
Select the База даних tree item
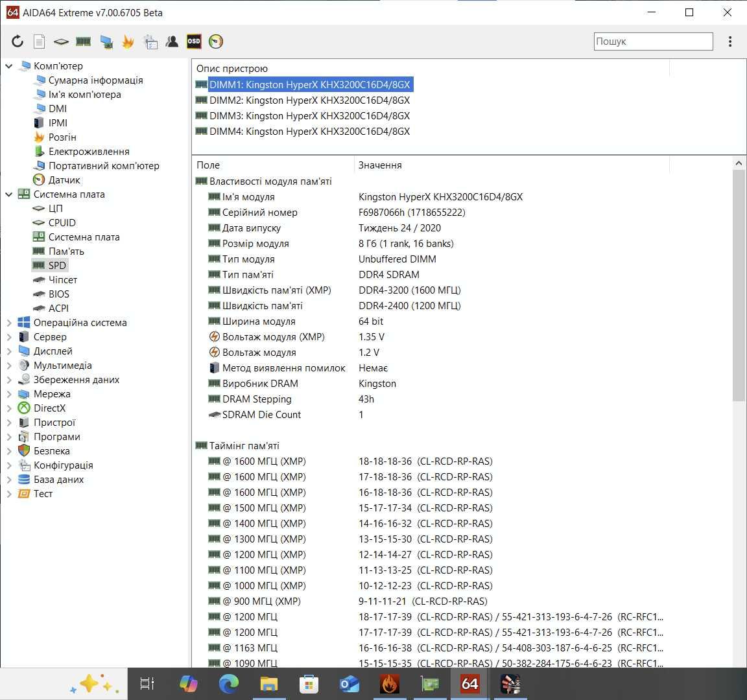(x=58, y=480)
